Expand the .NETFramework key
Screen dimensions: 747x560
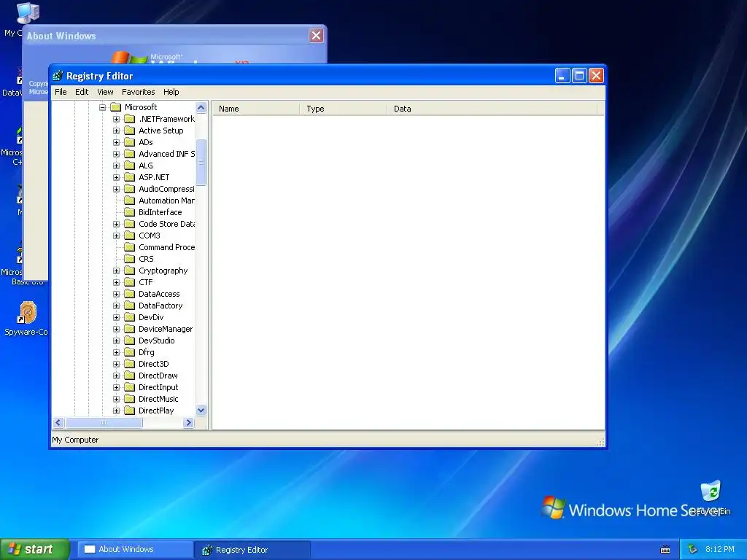(116, 119)
